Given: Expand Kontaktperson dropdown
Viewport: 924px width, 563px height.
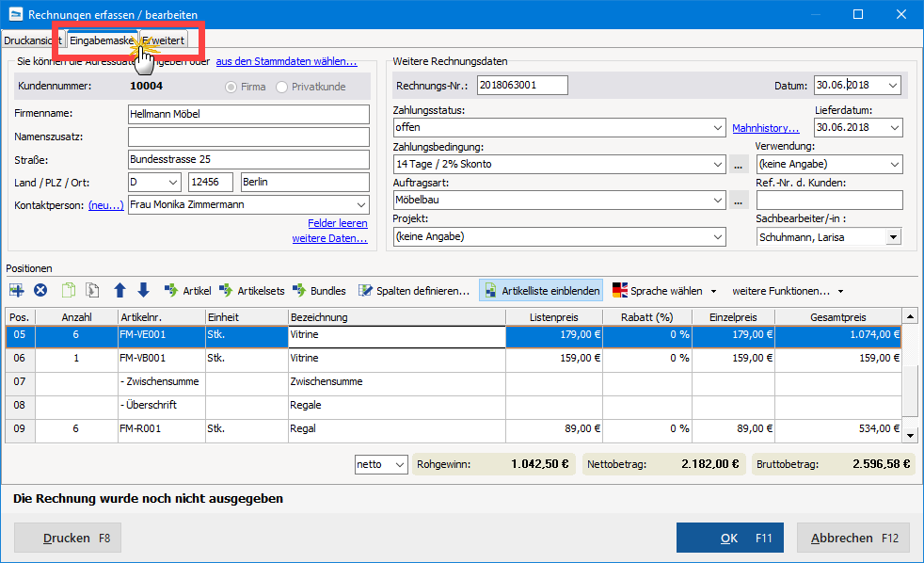Looking at the screenshot, I should (x=361, y=204).
